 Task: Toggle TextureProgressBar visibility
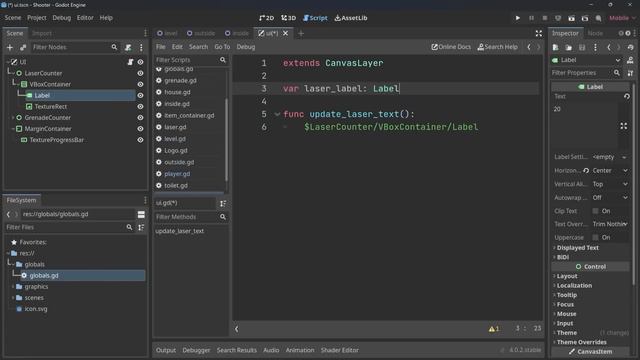(x=140, y=140)
